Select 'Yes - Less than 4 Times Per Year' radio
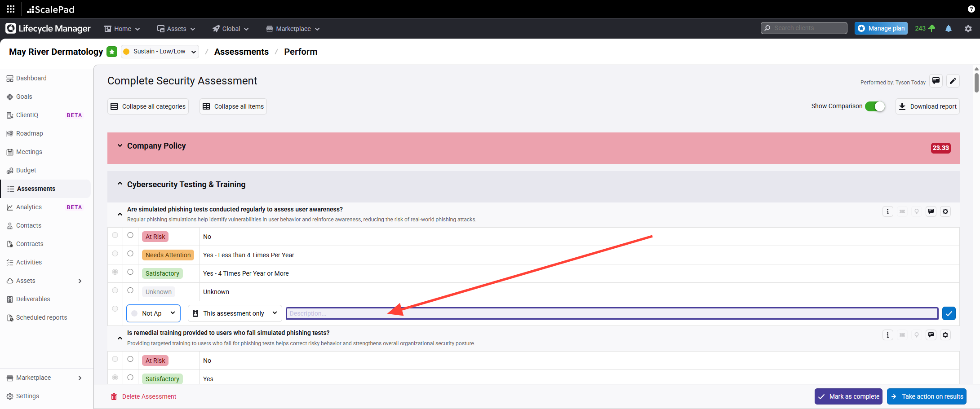Viewport: 980px width, 409px height. 130,254
